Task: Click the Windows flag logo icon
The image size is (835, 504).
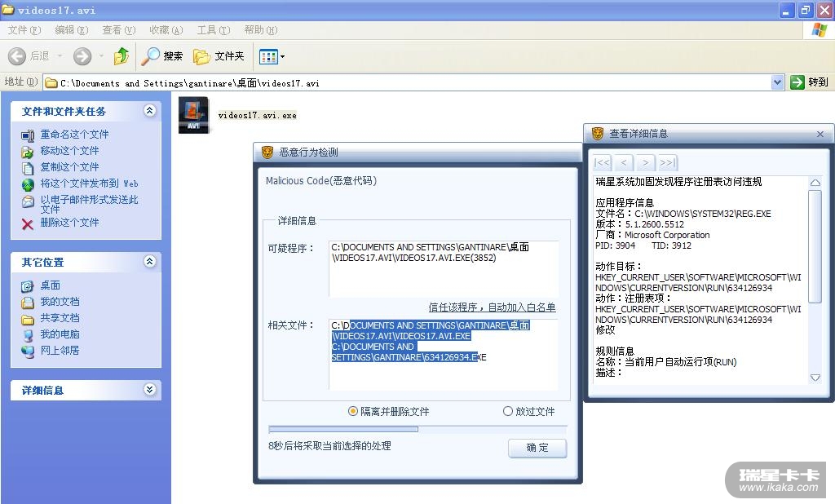Action: [x=819, y=30]
